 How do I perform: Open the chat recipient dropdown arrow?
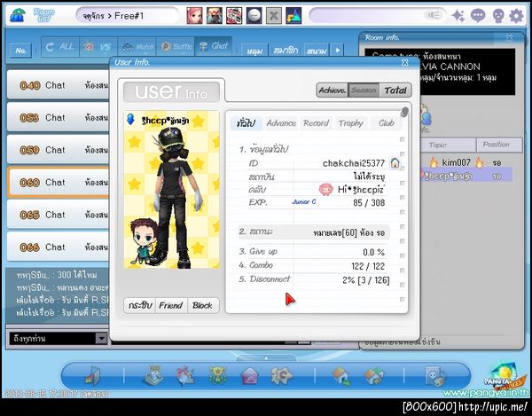point(101,338)
